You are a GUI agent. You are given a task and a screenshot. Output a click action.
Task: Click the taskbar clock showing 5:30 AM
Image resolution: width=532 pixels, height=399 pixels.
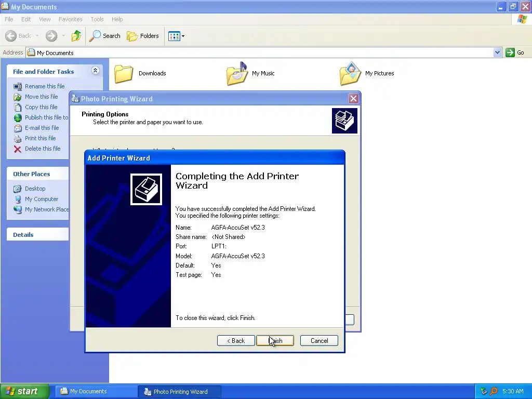click(x=513, y=391)
